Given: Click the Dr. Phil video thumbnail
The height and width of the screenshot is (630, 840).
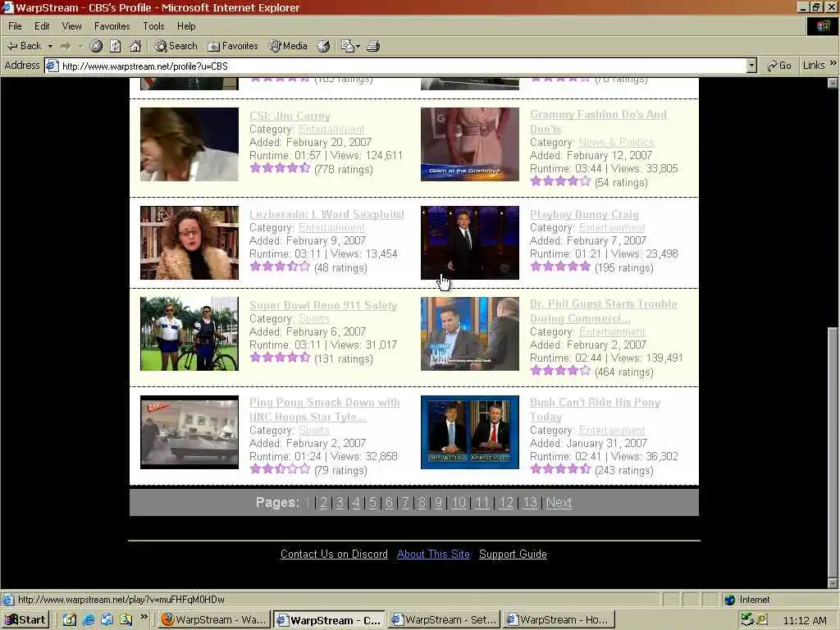Looking at the screenshot, I should (470, 334).
